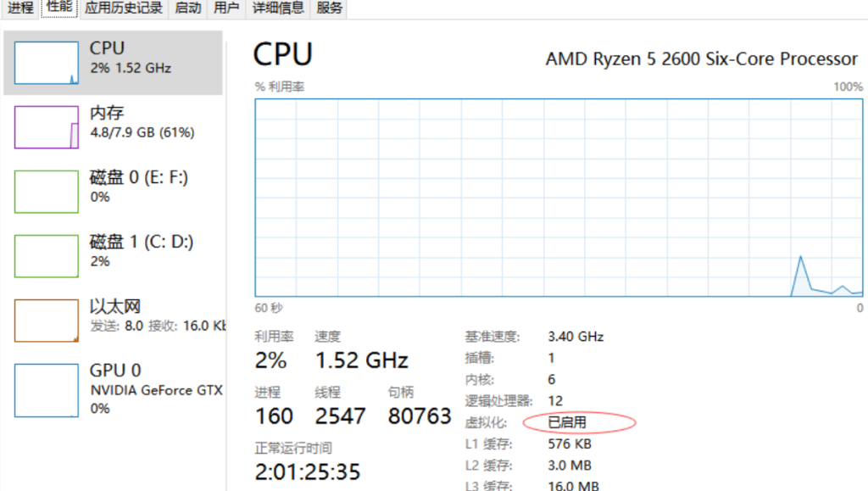This screenshot has height=491, width=868.
Task: Click the 线程 count 2547
Action: 340,416
